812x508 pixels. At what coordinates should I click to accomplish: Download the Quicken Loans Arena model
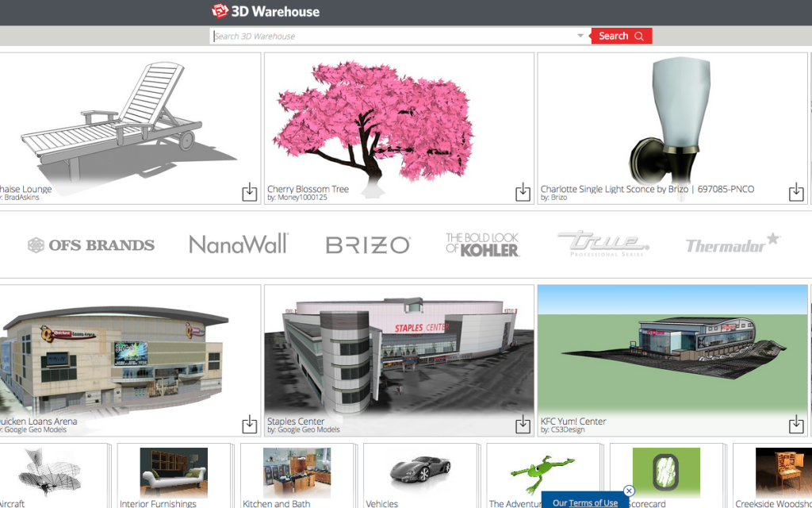click(250, 424)
